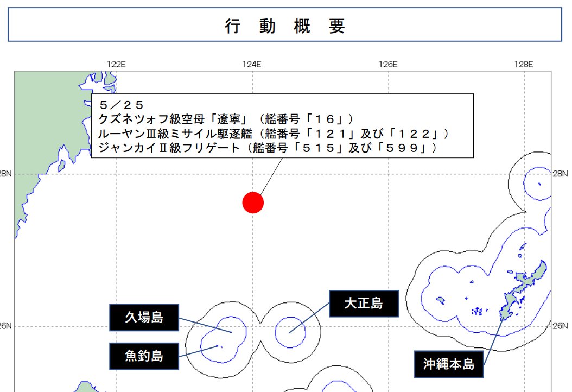The height and width of the screenshot is (392, 572).
Task: Click the green landmass at bottom-left edge
Action: point(84,388)
